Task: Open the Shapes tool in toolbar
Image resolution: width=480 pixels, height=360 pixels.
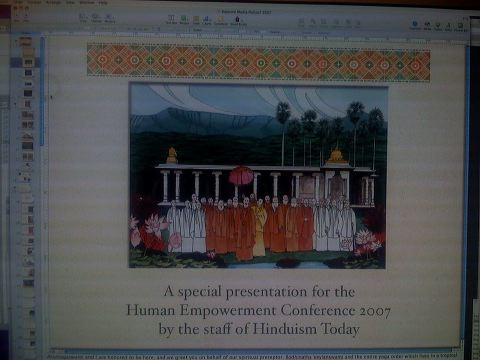Action: [184, 20]
